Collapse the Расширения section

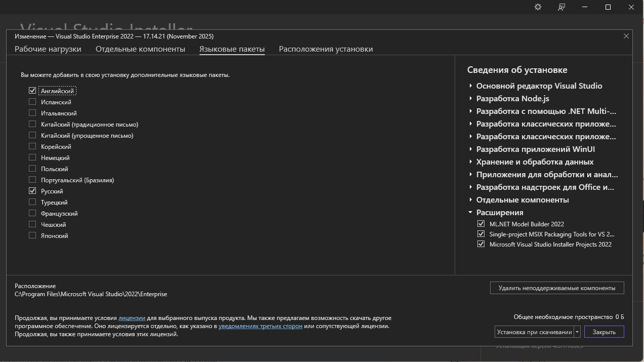pos(471,212)
